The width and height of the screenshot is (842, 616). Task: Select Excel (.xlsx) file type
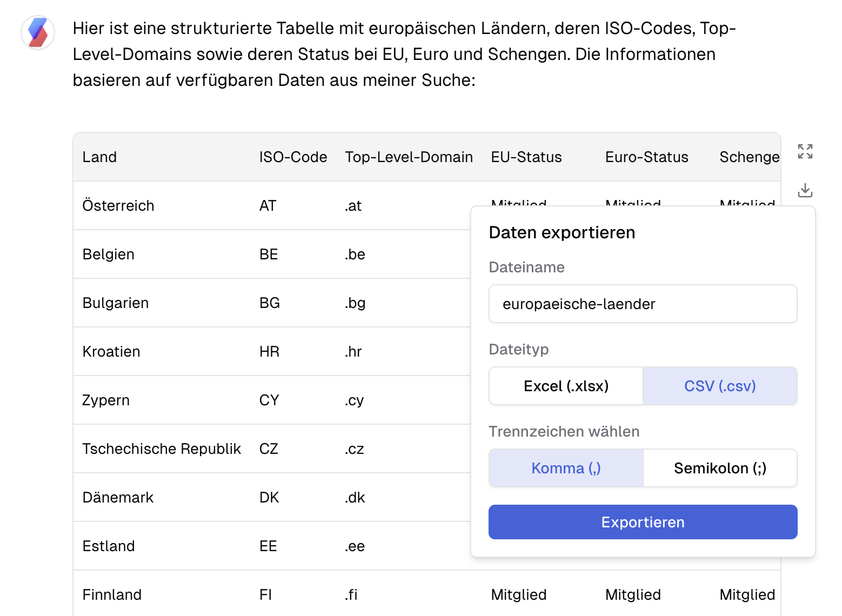coord(566,386)
